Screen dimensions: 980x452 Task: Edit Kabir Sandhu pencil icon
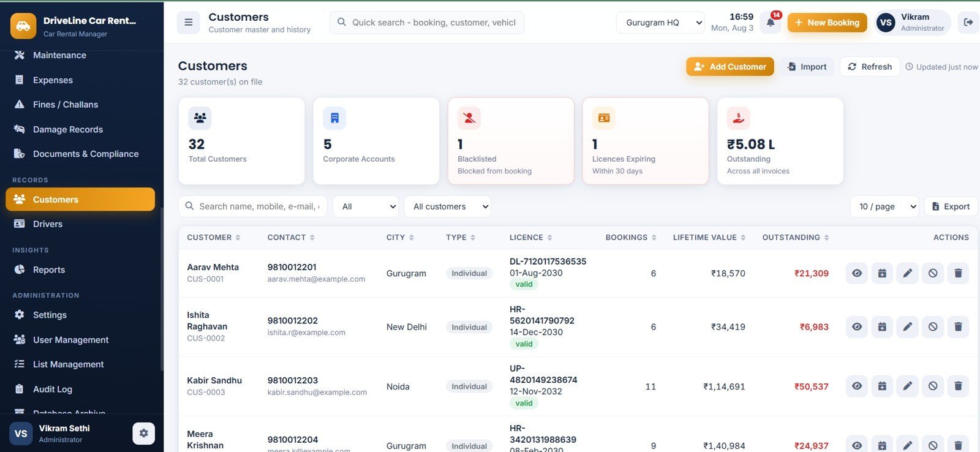[x=908, y=386]
